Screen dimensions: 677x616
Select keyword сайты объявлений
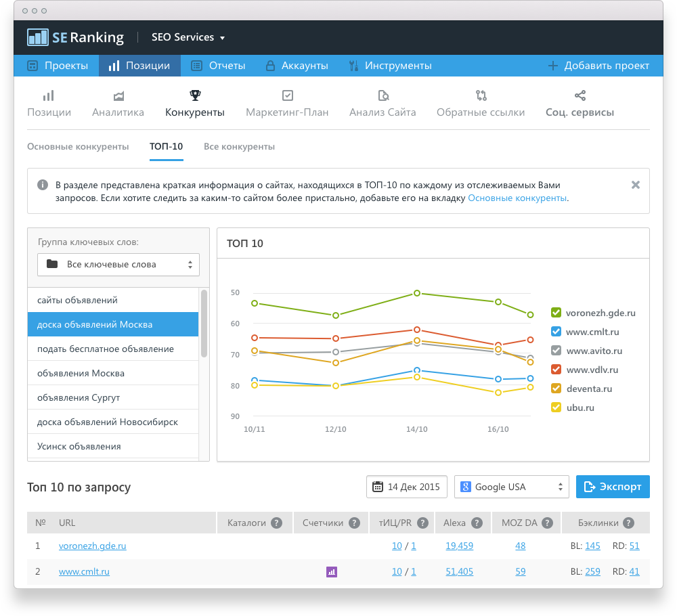113,300
